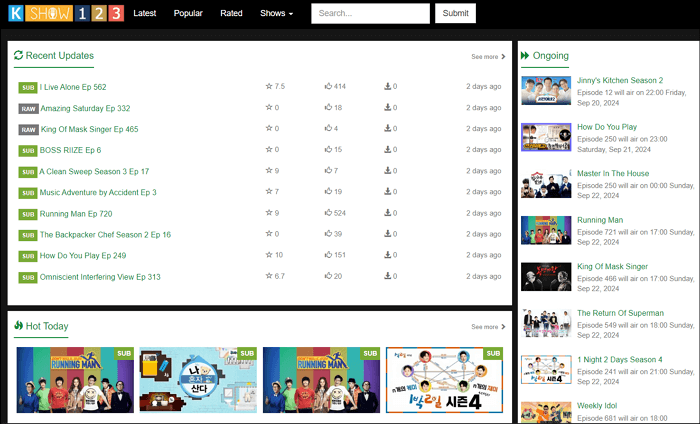Screen dimensions: 700x424
Task: Click the flame icon next to Hot Today
Action: point(18,325)
